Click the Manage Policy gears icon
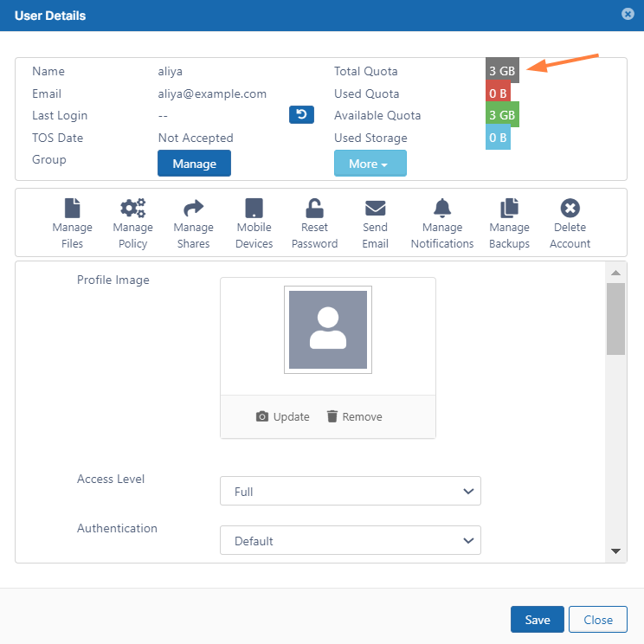Image resolution: width=644 pixels, height=644 pixels. [132, 208]
